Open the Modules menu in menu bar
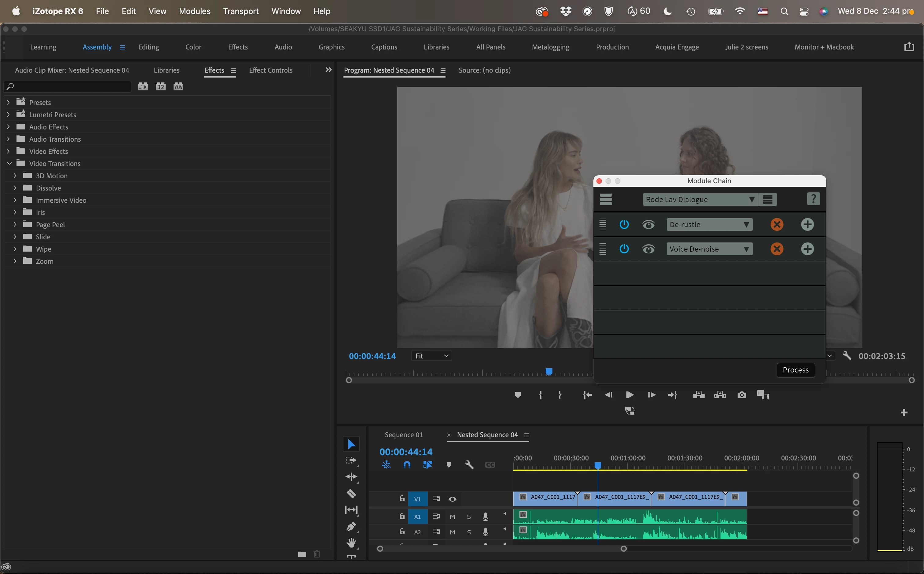Screen dimensions: 924x574 pyautogui.click(x=195, y=11)
